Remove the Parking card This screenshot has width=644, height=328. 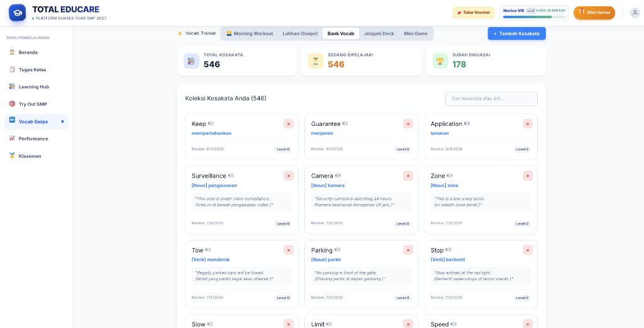tap(408, 250)
